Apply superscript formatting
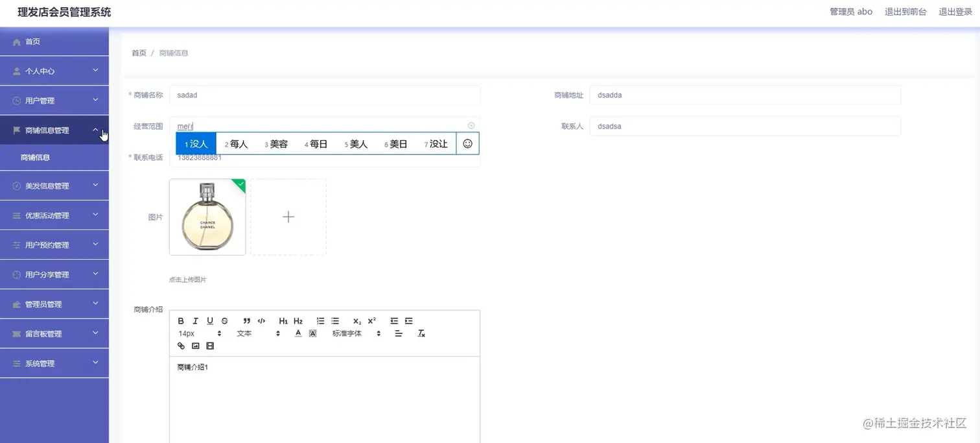Screen dimensions: 980x443 click(372, 321)
